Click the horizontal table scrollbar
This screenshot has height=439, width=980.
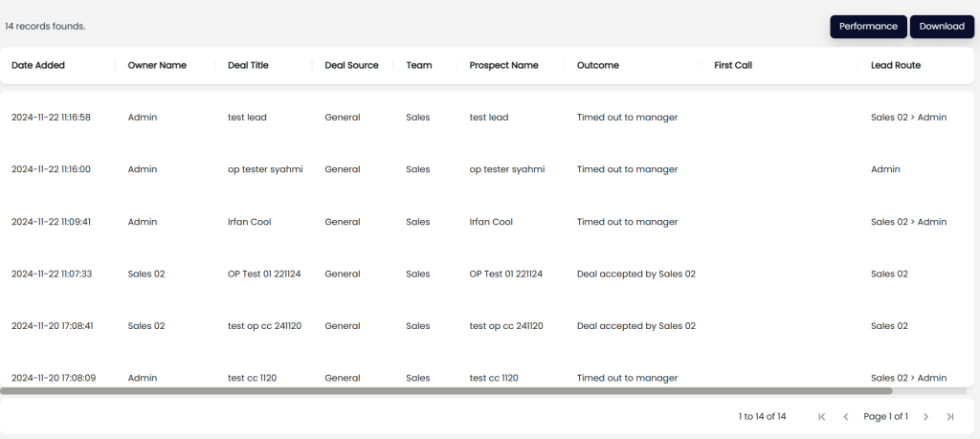(446, 390)
